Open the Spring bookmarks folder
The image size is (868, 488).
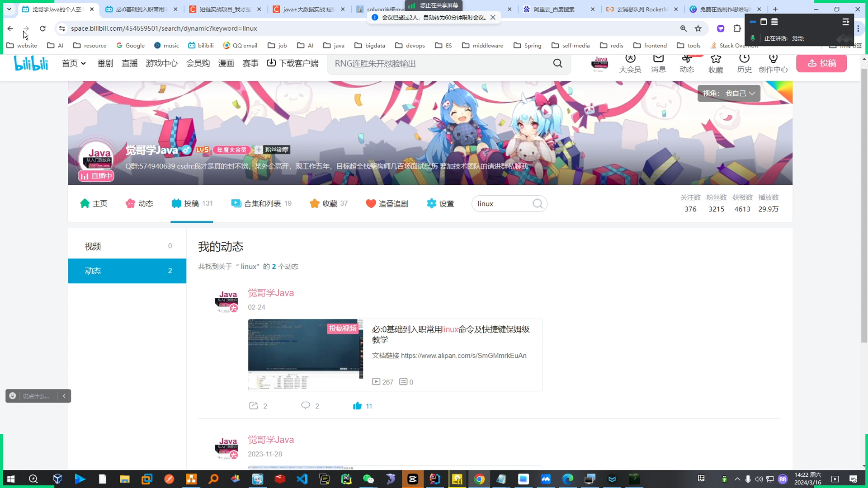(528, 45)
